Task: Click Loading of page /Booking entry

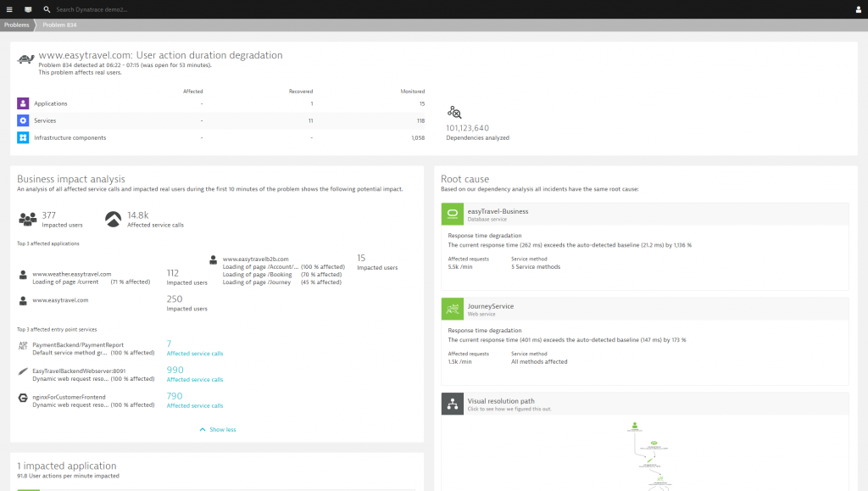Action: click(x=258, y=275)
